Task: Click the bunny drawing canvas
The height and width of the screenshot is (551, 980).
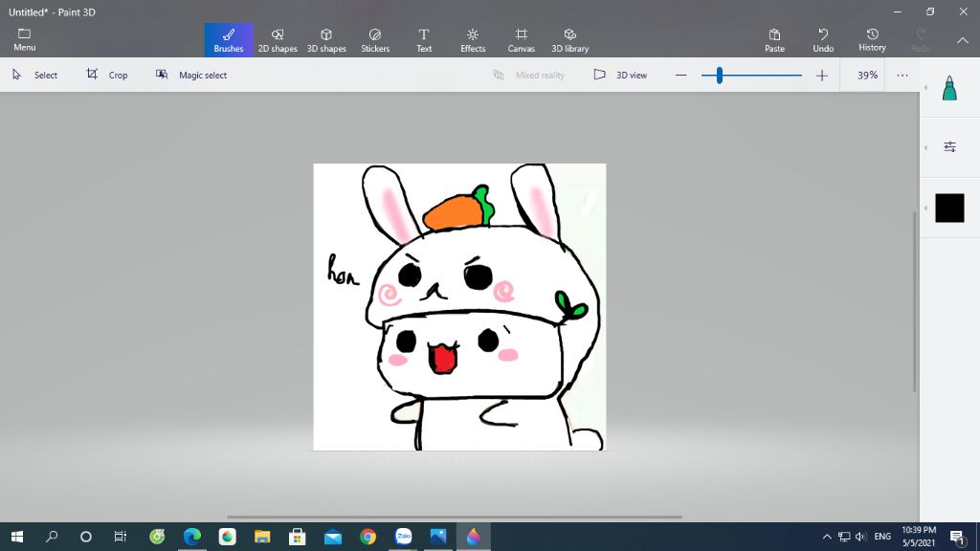Action: (459, 307)
